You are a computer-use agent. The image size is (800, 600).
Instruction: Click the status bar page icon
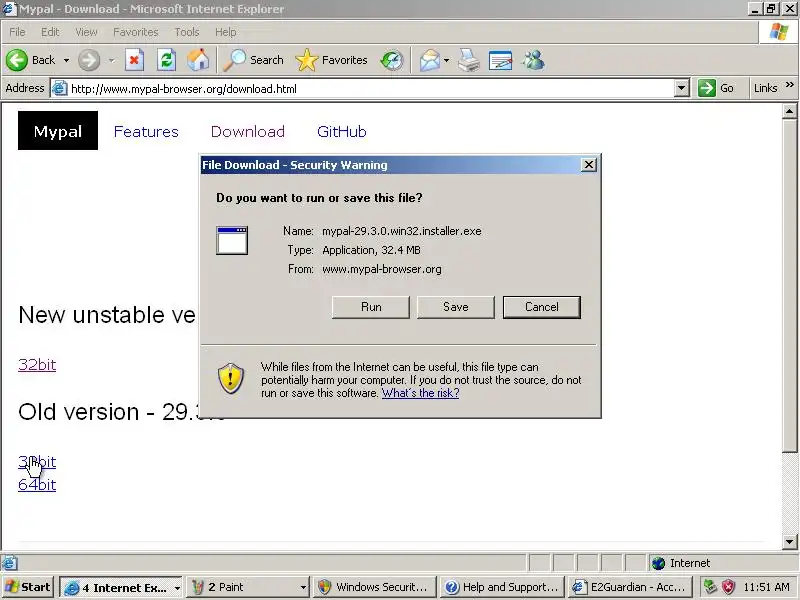[9, 563]
